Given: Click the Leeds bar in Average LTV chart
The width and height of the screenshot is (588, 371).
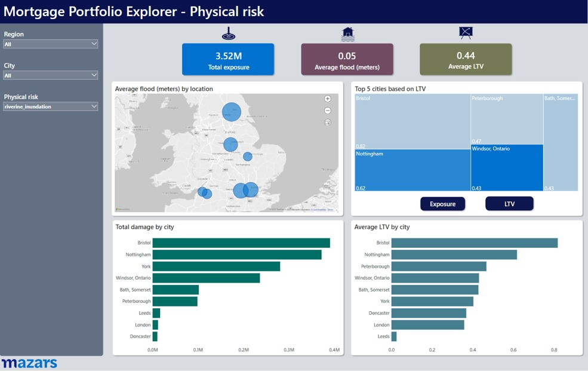Looking at the screenshot, I should click(x=394, y=336).
